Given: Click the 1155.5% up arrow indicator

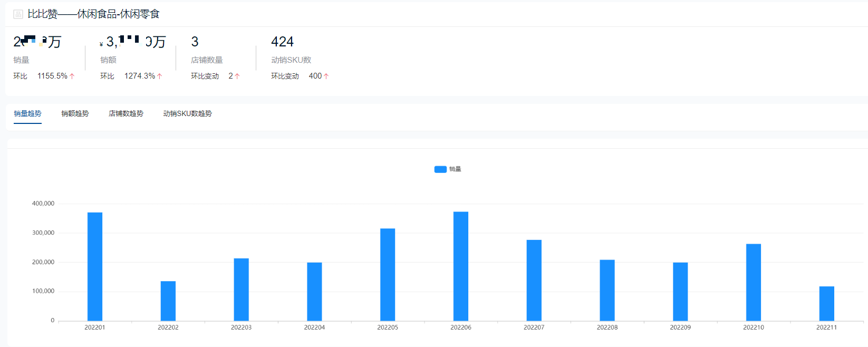Looking at the screenshot, I should [72, 76].
